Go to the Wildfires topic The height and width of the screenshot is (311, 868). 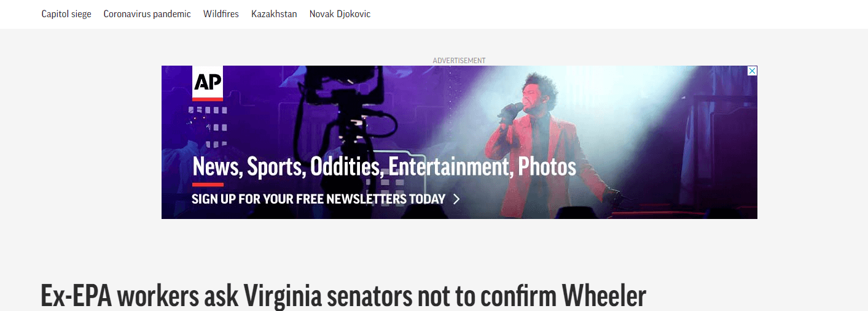(x=221, y=13)
